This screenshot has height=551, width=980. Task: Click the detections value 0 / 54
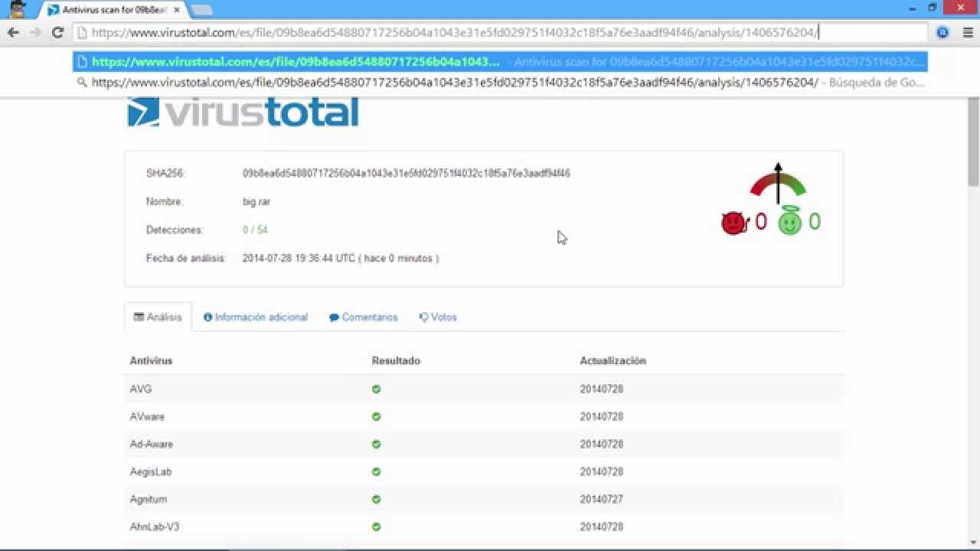click(255, 230)
